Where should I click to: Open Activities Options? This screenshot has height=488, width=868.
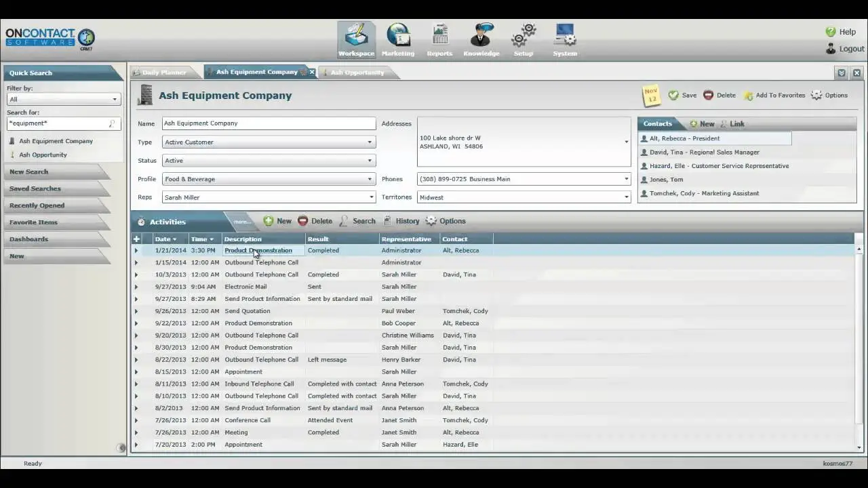point(446,221)
